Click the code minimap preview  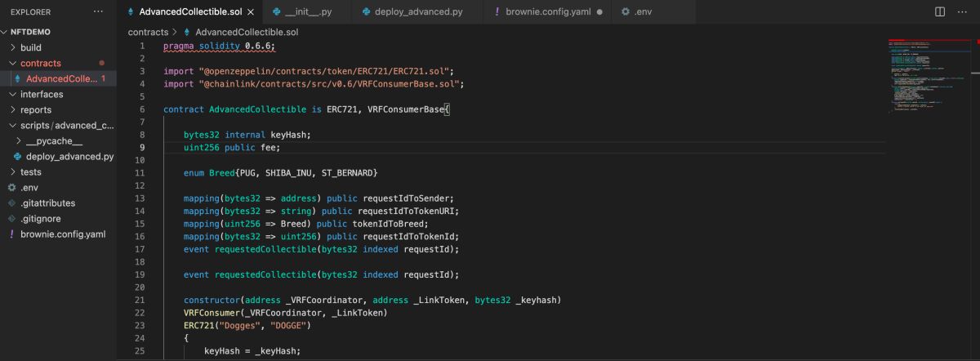tap(929, 78)
